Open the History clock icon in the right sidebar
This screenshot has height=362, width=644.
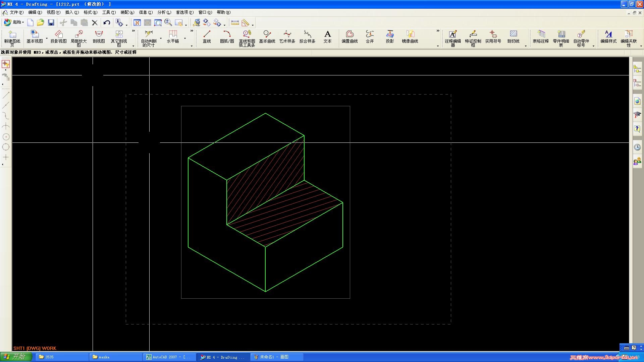(x=637, y=147)
